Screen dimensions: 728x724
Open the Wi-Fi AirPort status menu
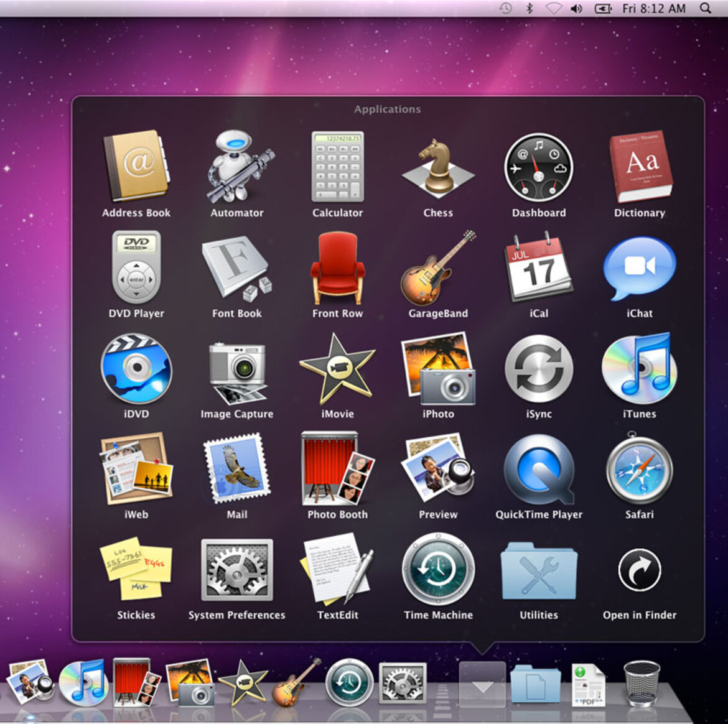click(x=553, y=8)
